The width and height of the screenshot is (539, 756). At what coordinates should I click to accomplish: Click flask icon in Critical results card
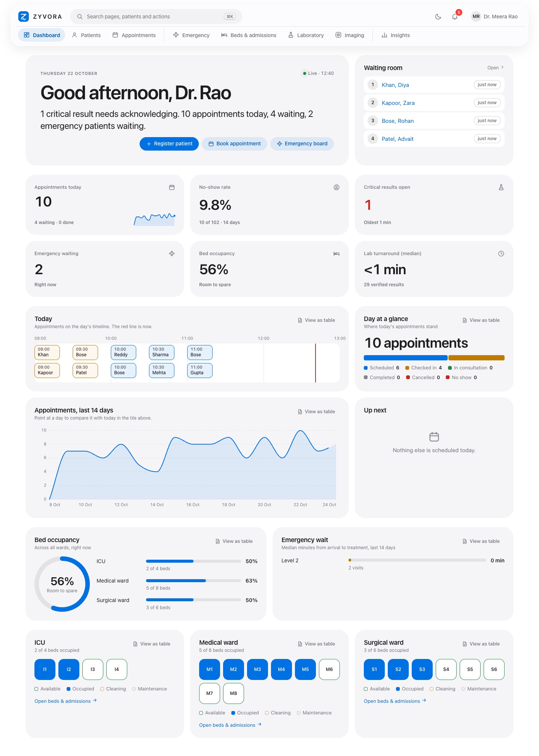click(501, 187)
